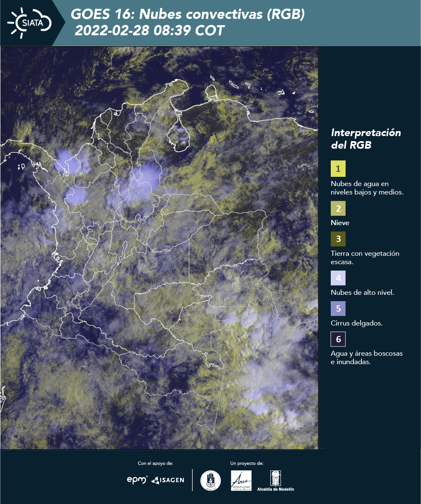Click the circular Medellín hand emblem
Image resolution: width=421 pixels, height=504 pixels.
click(211, 480)
